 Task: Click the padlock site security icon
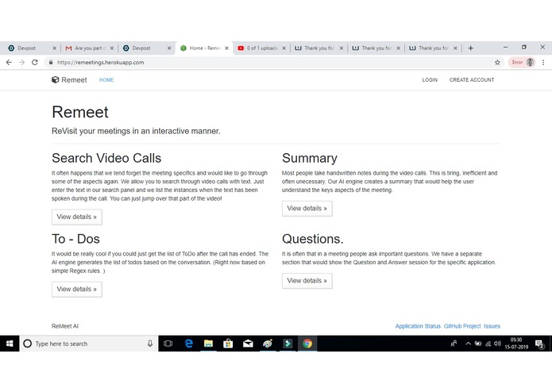(x=51, y=62)
